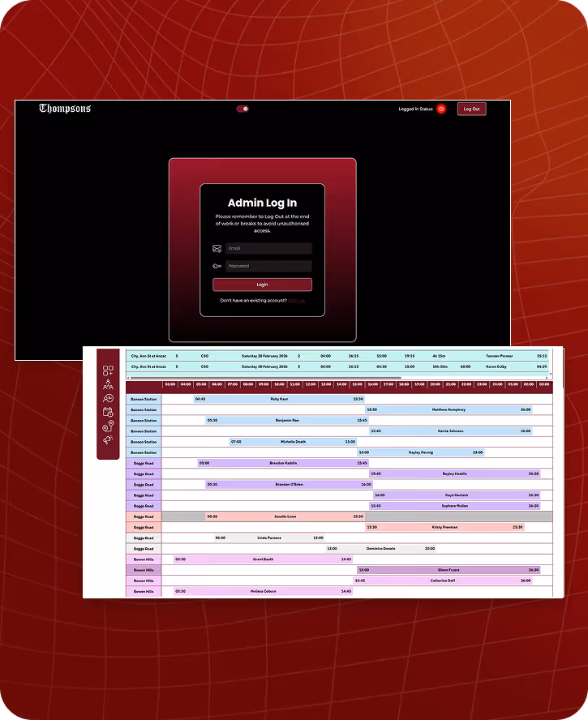The height and width of the screenshot is (720, 588).
Task: Open the team members icon in sidebar
Action: (108, 384)
